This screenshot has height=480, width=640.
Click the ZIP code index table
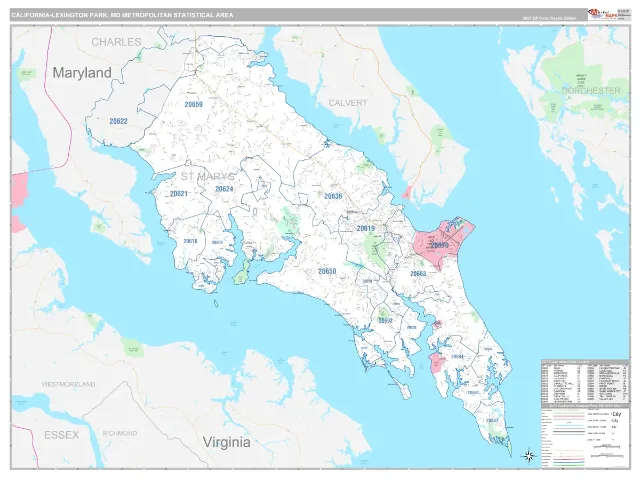(585, 382)
